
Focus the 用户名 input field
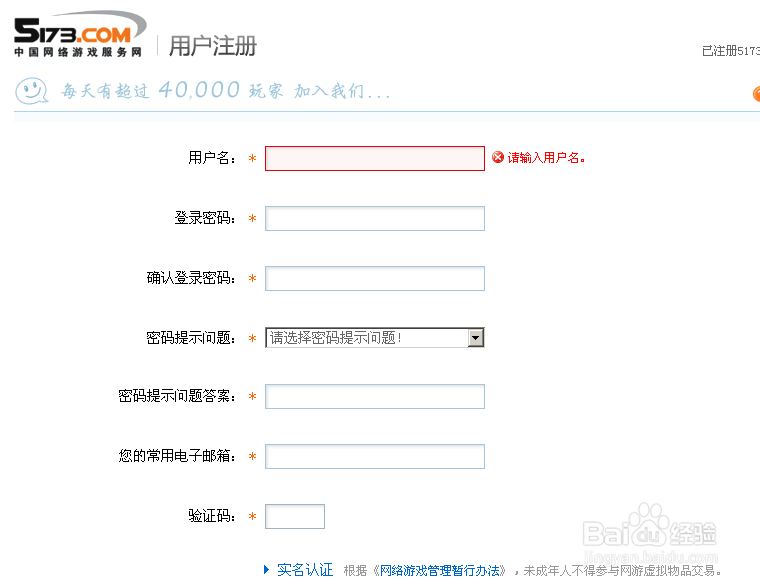pyautogui.click(x=375, y=159)
